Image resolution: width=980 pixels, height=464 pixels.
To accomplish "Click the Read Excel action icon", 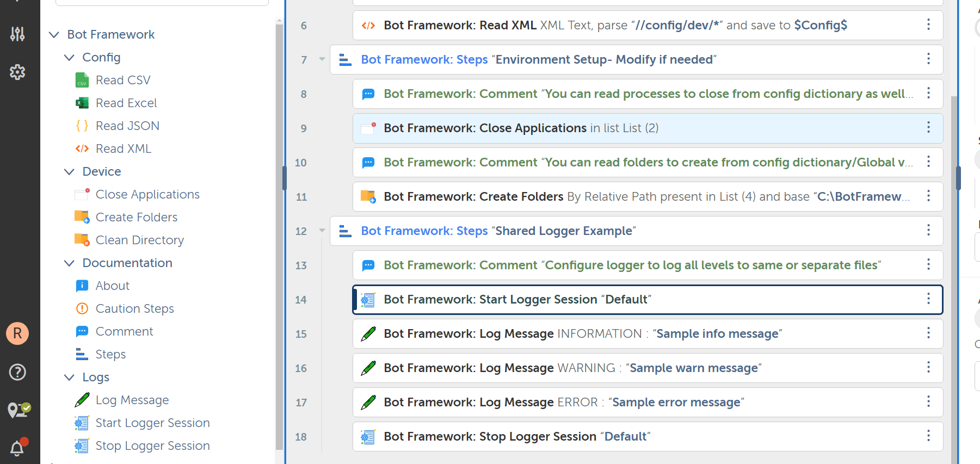I will [82, 103].
